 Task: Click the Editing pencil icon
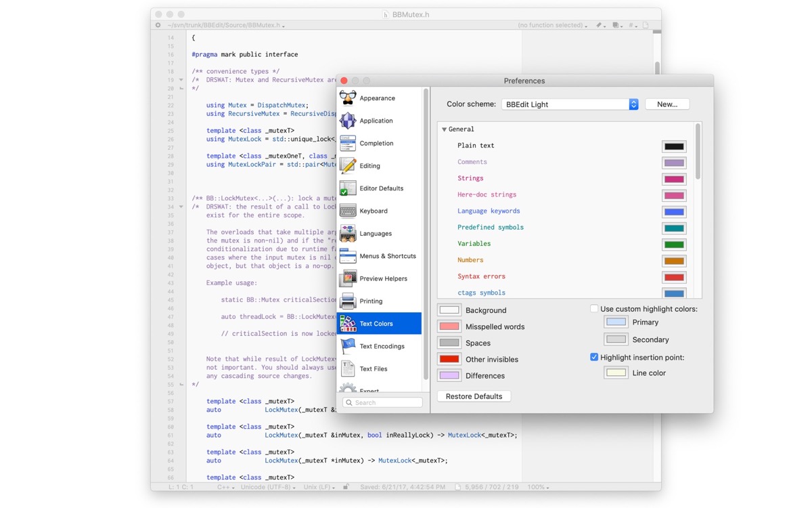[x=348, y=165]
